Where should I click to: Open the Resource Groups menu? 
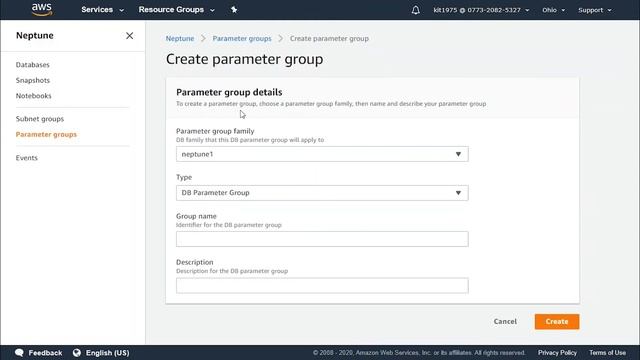[176, 10]
